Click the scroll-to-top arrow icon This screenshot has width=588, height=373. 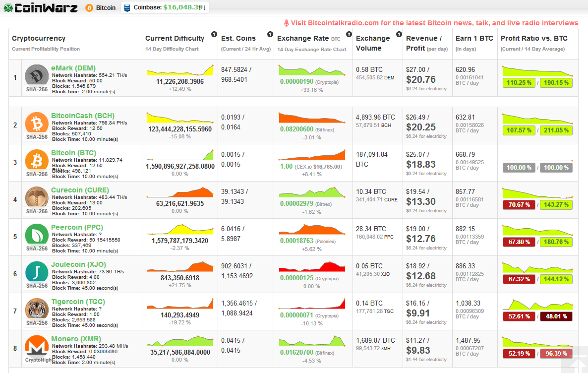pos(578,364)
